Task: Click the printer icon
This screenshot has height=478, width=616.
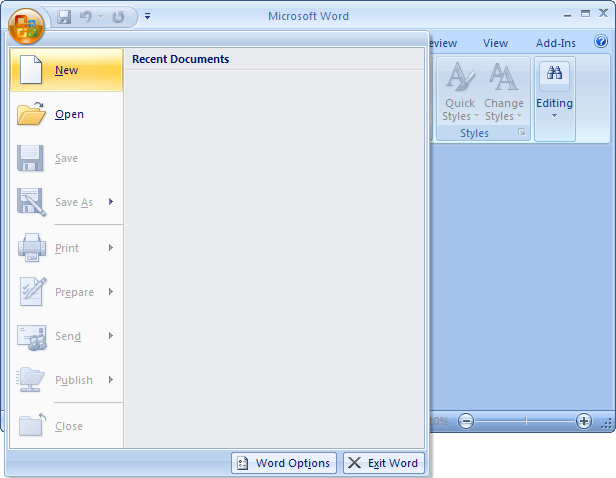Action: click(x=32, y=247)
